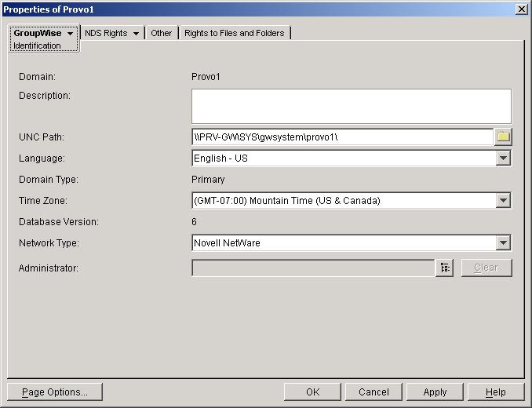Expand GroupWise tab dropdown arrow
The height and width of the screenshot is (408, 532).
click(x=71, y=33)
